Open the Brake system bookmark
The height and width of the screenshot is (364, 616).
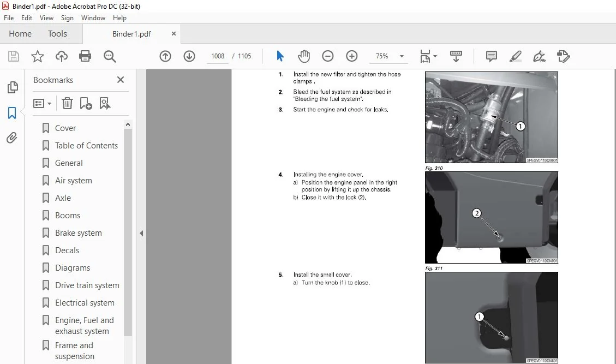click(78, 232)
